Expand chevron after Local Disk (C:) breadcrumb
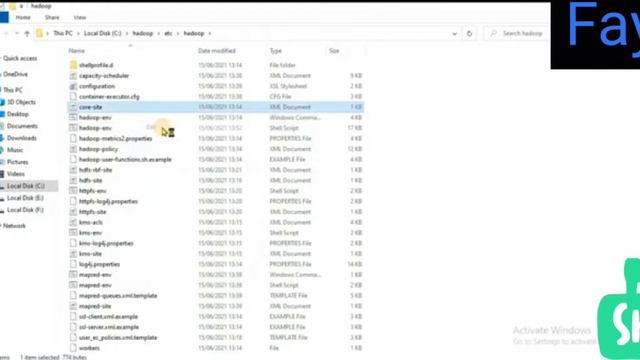This screenshot has height=360, width=640. [x=127, y=33]
